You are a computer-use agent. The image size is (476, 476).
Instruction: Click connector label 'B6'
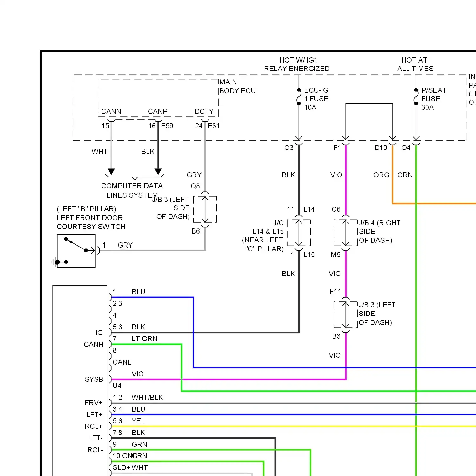[x=196, y=231]
